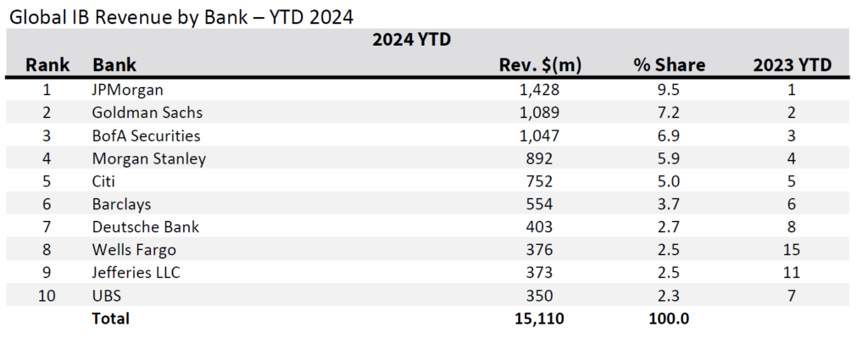The height and width of the screenshot is (344, 868).
Task: Select rank number "7" beside Deutsche Bank
Action: (x=47, y=227)
